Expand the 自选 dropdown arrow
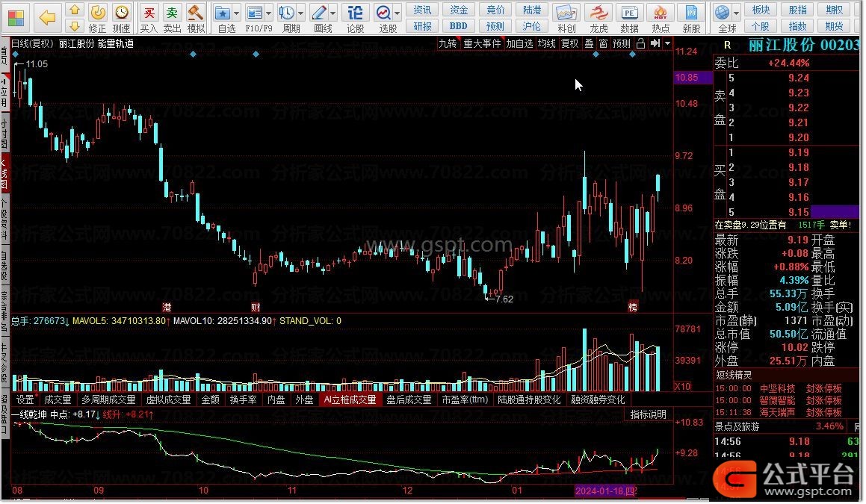This screenshot has width=866, height=504. click(236, 13)
